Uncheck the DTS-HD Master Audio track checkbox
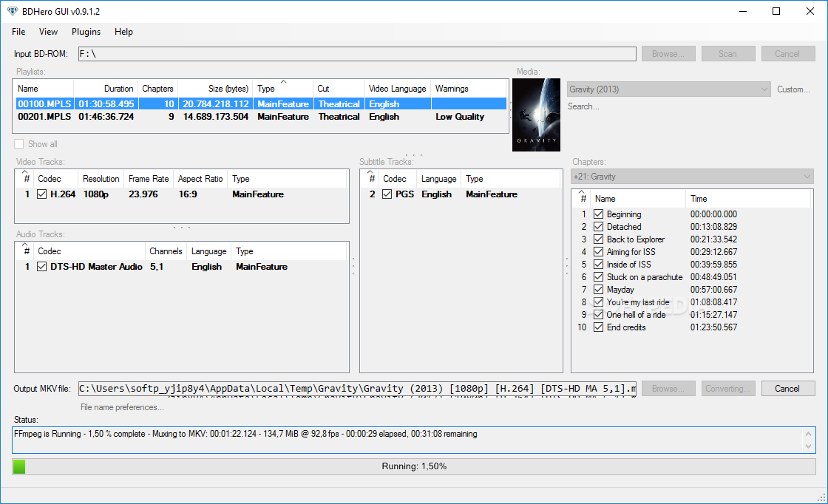This screenshot has width=828, height=504. 41,267
